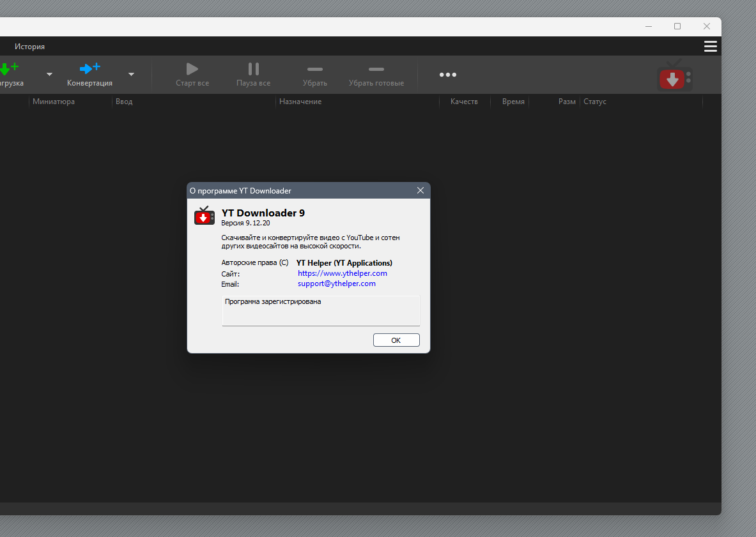Click the red TV downloader logo in toolbar
Screen dimensions: 756x537
(x=674, y=75)
